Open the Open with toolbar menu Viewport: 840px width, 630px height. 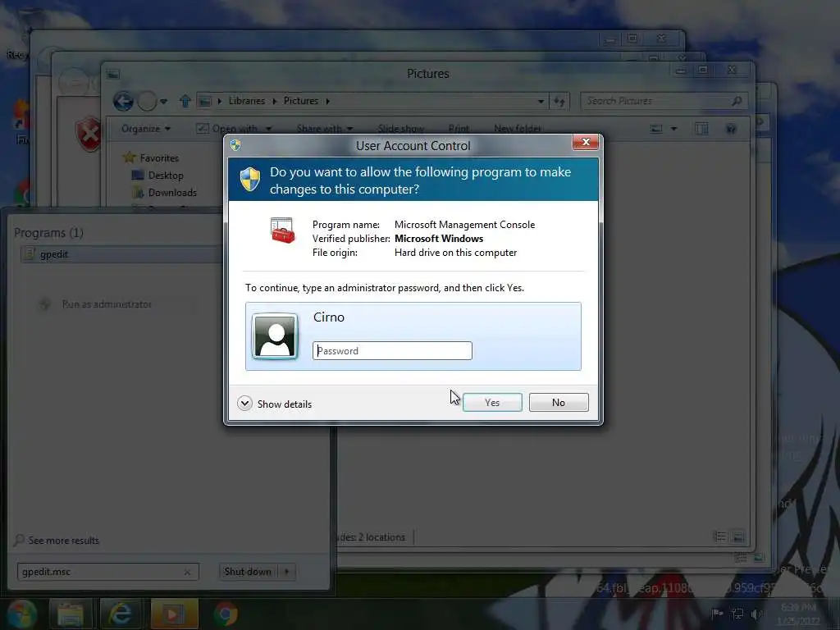coord(234,129)
